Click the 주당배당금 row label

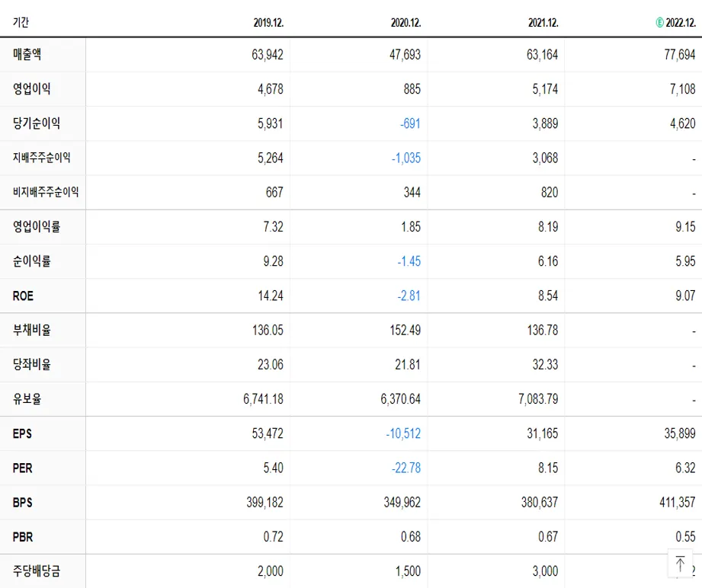coord(37,571)
